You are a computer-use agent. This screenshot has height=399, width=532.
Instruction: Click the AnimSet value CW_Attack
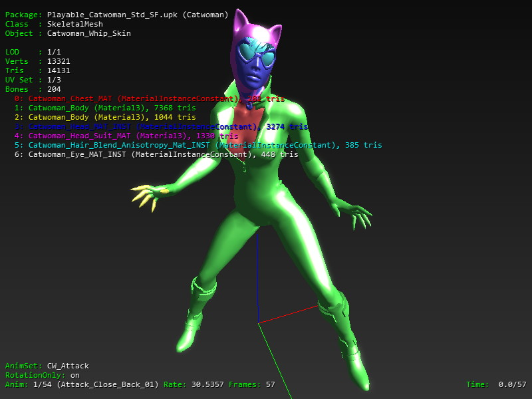pos(68,366)
